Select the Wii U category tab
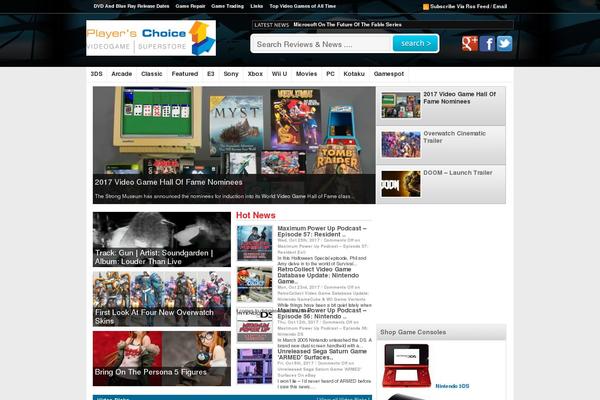 tap(279, 74)
